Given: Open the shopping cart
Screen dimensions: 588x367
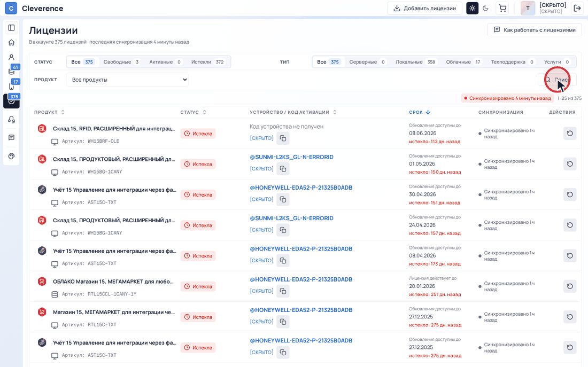Looking at the screenshot, I should click(502, 8).
